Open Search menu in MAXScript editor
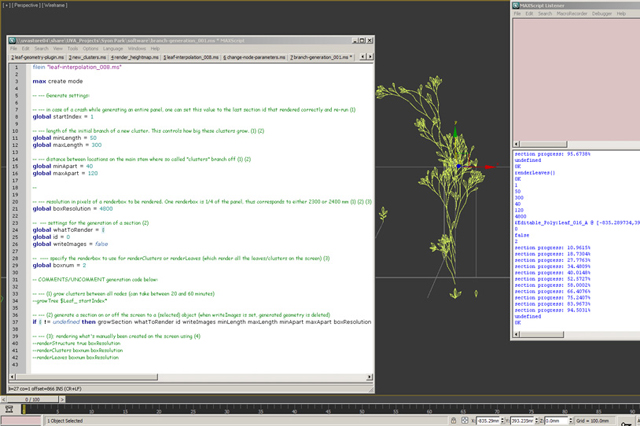Image resolution: width=640 pixels, height=426 pixels. [41, 48]
